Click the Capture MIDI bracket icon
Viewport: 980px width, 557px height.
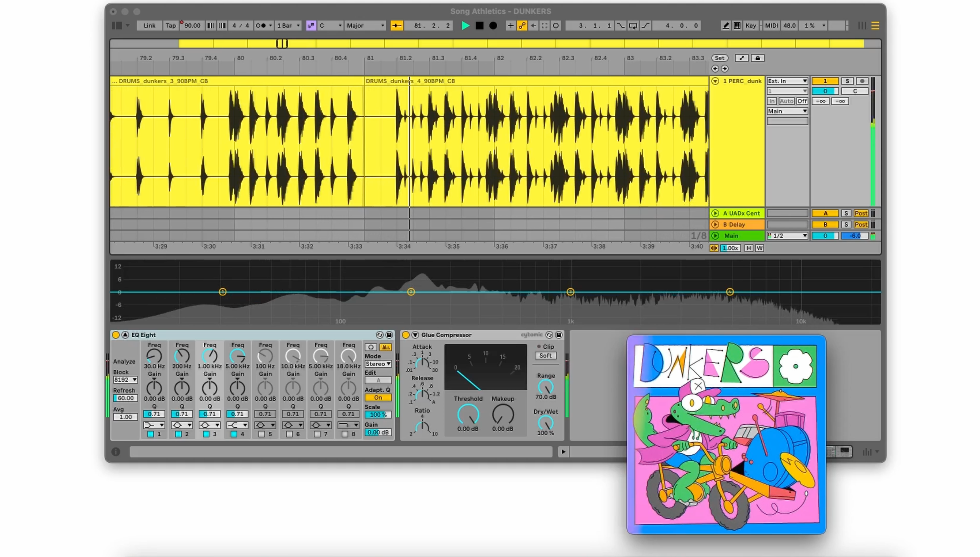pos(544,26)
